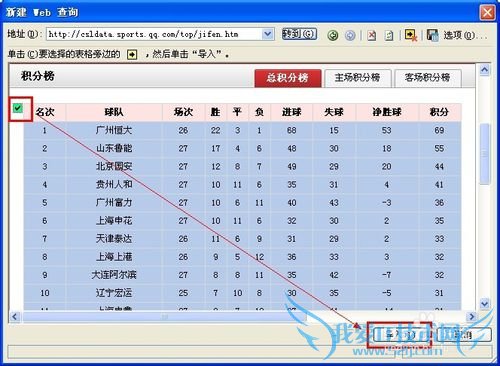Click the 进球 column header

click(x=292, y=112)
